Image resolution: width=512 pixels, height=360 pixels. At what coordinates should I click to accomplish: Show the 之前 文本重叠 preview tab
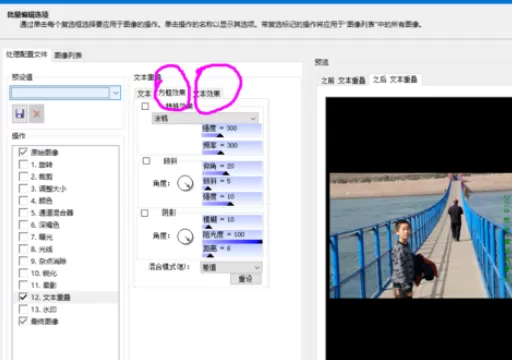point(343,80)
